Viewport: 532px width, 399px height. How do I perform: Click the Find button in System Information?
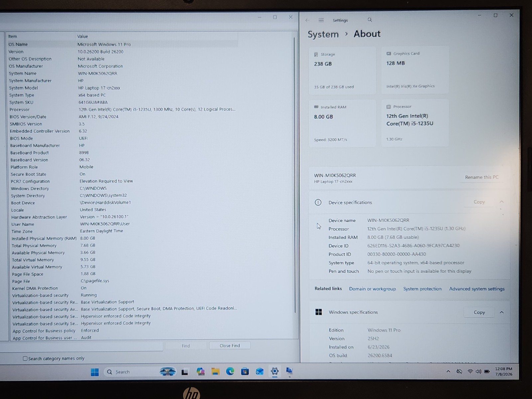(186, 346)
